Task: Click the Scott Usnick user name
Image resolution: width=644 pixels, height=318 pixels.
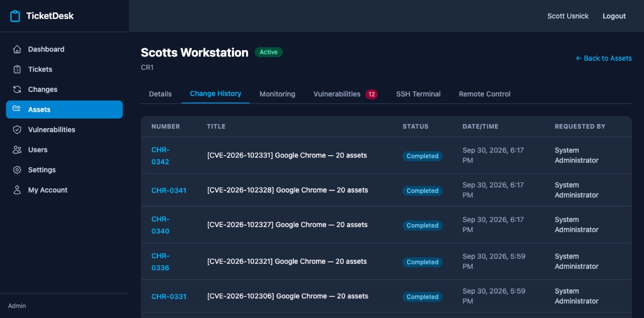Action: click(568, 16)
